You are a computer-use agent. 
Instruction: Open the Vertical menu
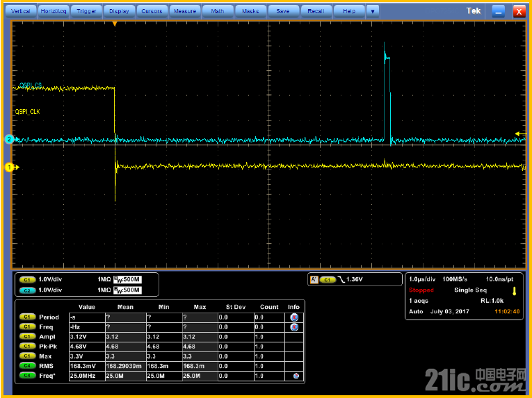(x=21, y=11)
